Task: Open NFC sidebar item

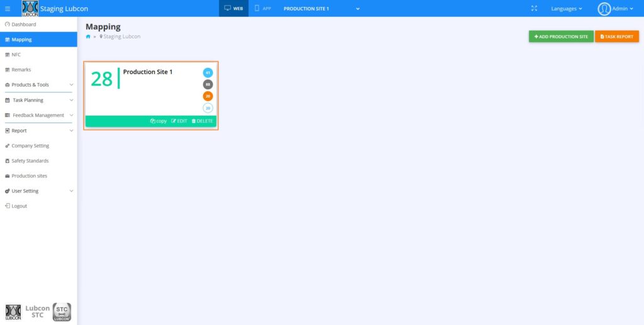Action: tap(38, 55)
